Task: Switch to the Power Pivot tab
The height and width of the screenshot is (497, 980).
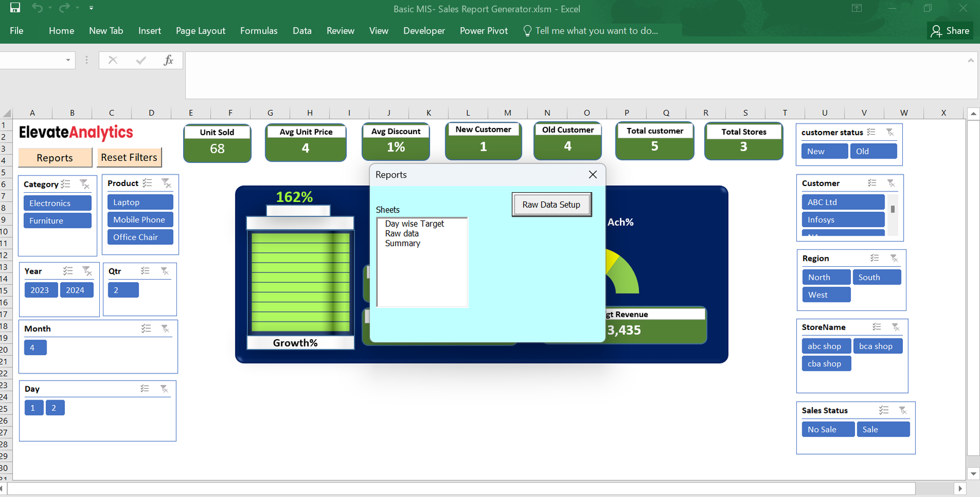Action: click(483, 31)
